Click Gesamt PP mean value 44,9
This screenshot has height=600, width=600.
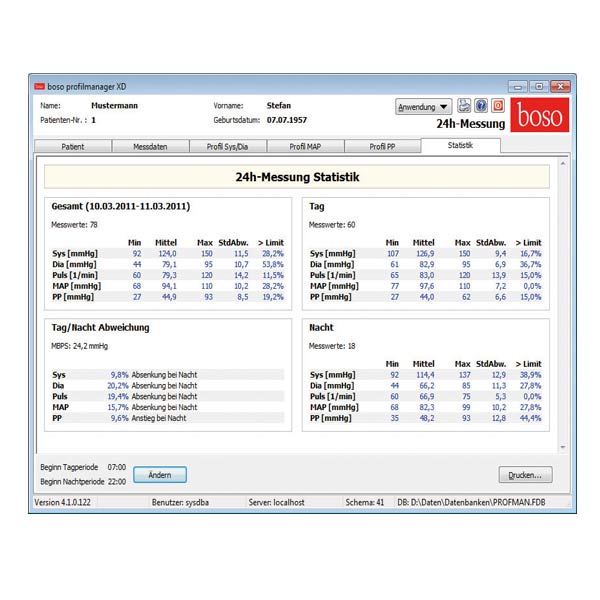pyautogui.click(x=169, y=297)
